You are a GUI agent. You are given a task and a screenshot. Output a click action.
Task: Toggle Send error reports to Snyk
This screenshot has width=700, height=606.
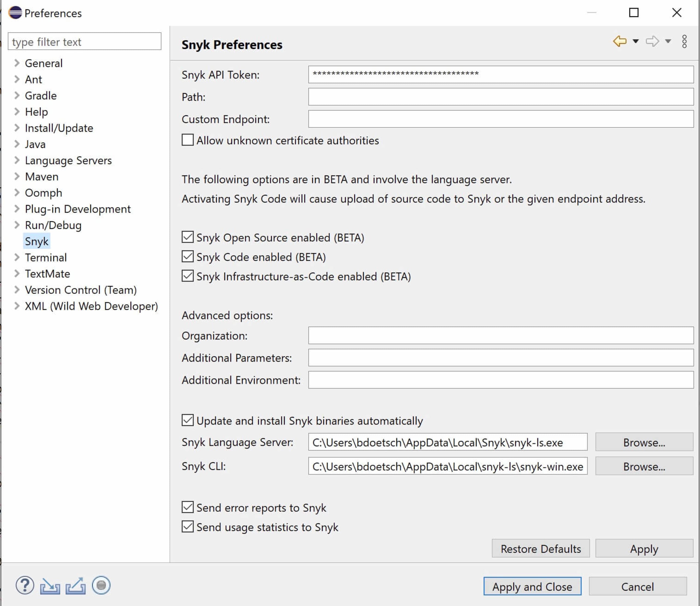point(188,507)
